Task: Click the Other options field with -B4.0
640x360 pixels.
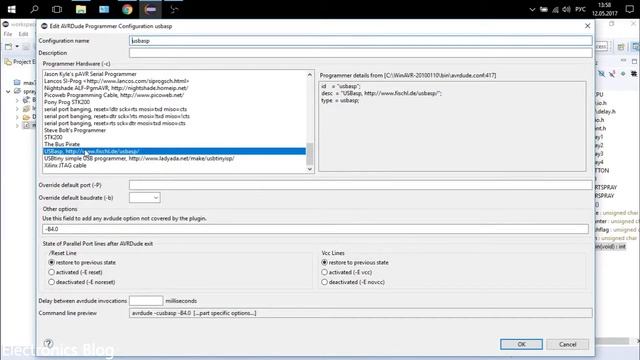Action: [316, 229]
